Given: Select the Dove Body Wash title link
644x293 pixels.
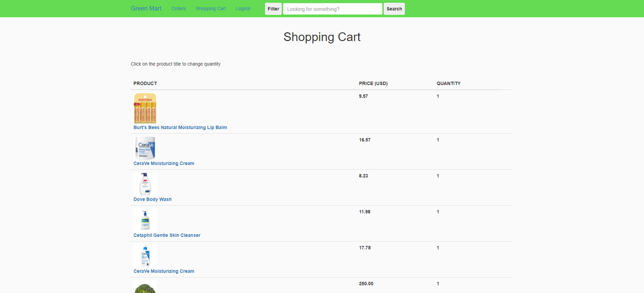Looking at the screenshot, I should 153,199.
